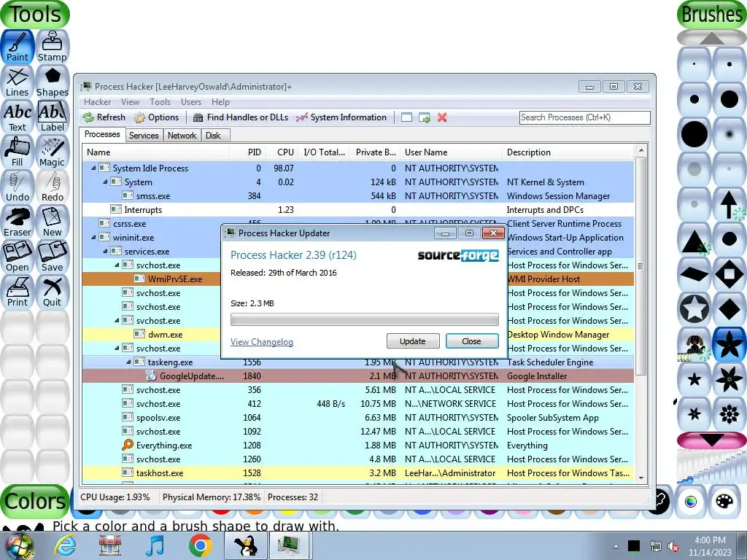Save the drawing with Save tool
747x560 pixels.
(x=53, y=257)
